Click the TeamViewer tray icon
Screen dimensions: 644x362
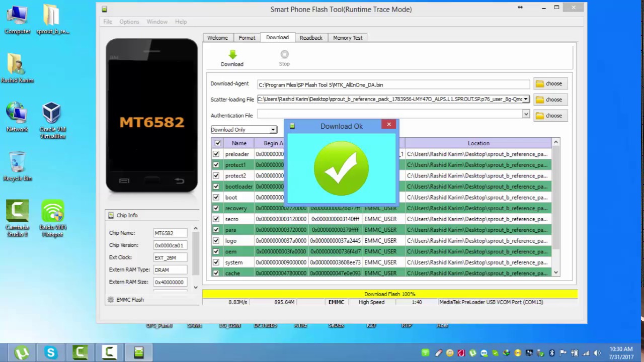pos(484,353)
